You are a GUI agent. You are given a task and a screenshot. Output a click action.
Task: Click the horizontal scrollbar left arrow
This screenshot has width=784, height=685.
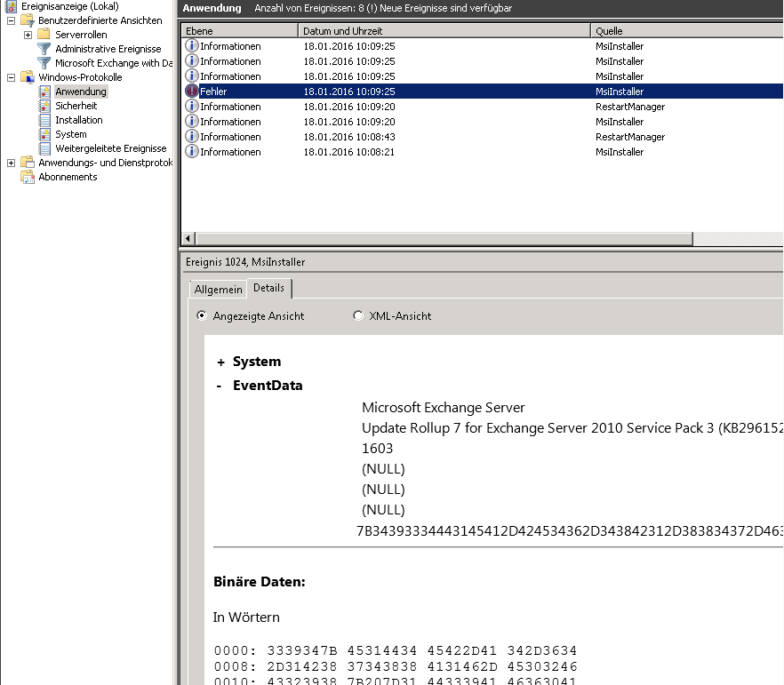coord(188,239)
